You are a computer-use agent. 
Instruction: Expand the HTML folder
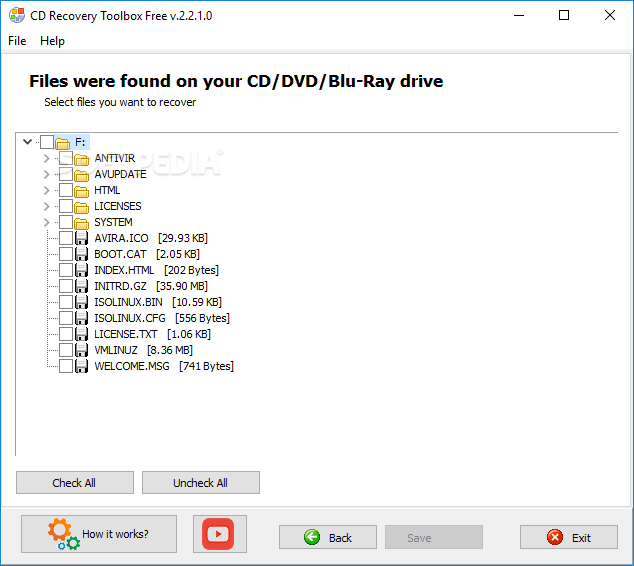[46, 190]
